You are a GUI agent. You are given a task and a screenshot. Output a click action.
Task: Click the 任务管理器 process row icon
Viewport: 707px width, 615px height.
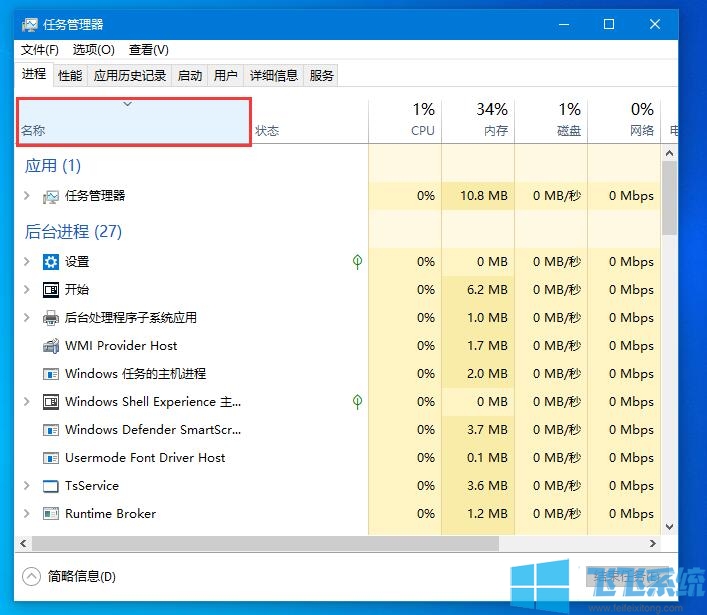point(50,197)
